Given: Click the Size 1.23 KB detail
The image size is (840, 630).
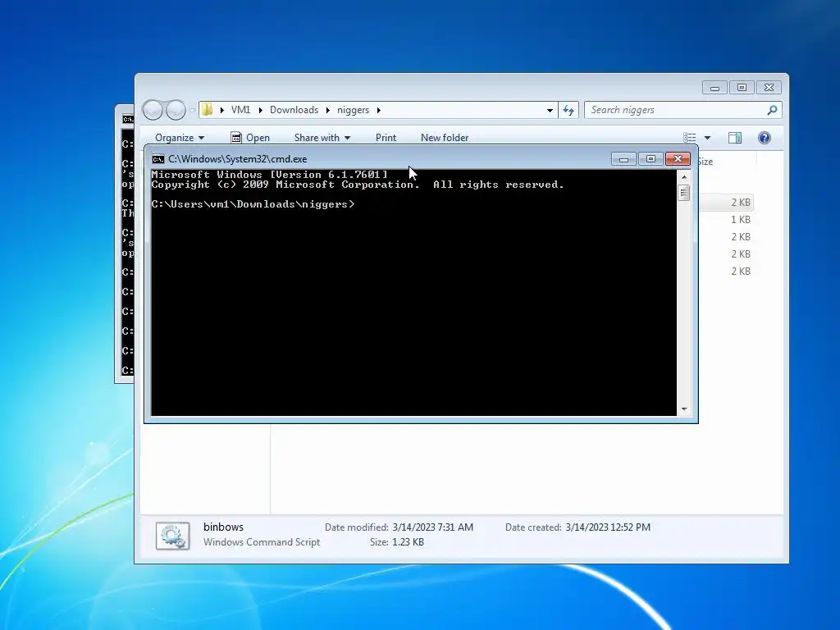Looking at the screenshot, I should [396, 542].
